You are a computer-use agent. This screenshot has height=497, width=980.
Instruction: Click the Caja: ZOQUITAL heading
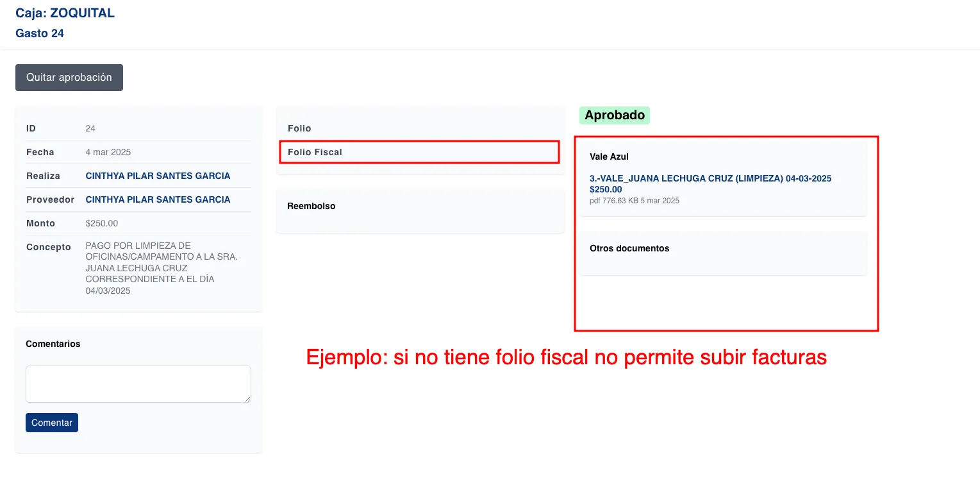65,13
